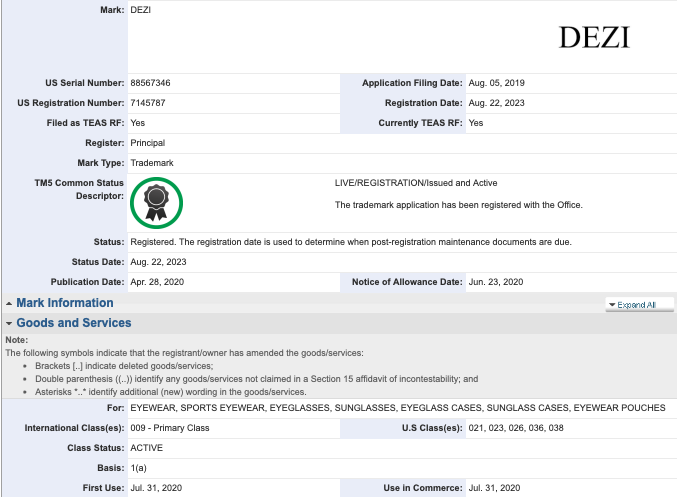The height and width of the screenshot is (497, 677).
Task: Click the Status line beginning Registered
Action: point(351,242)
